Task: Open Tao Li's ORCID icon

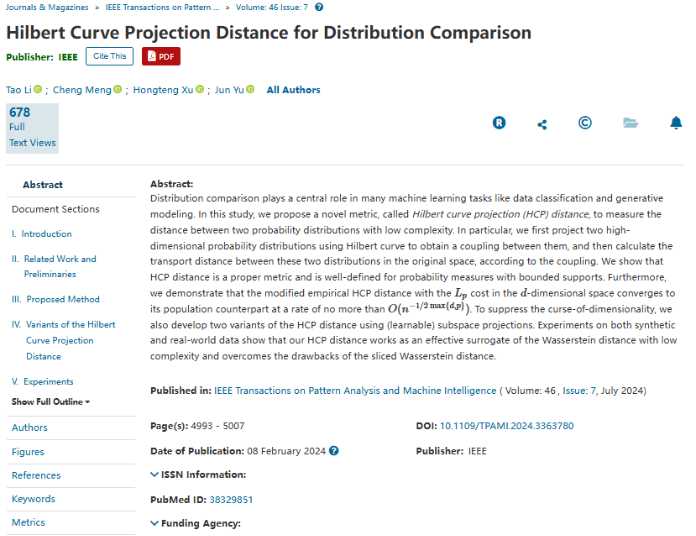Action: [38, 90]
